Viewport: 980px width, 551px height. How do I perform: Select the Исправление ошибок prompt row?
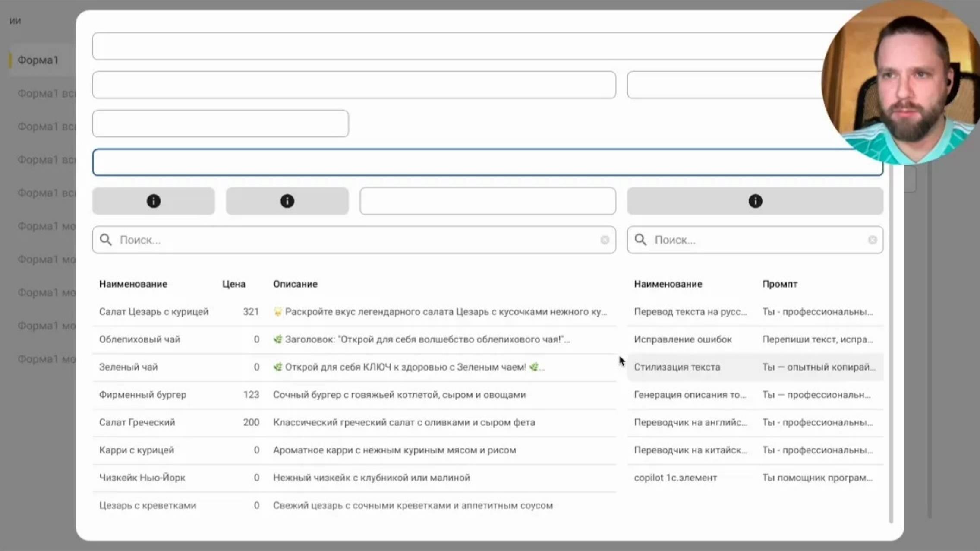(x=683, y=339)
